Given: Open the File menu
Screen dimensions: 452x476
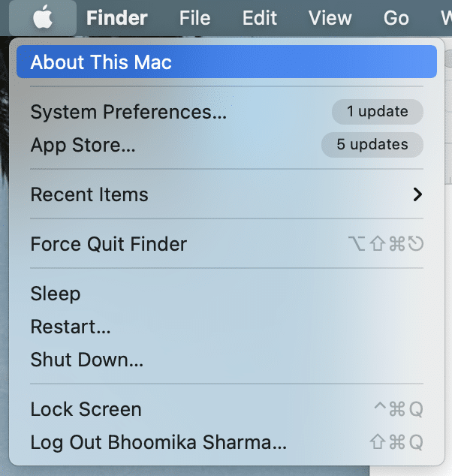Looking at the screenshot, I should pos(194,17).
